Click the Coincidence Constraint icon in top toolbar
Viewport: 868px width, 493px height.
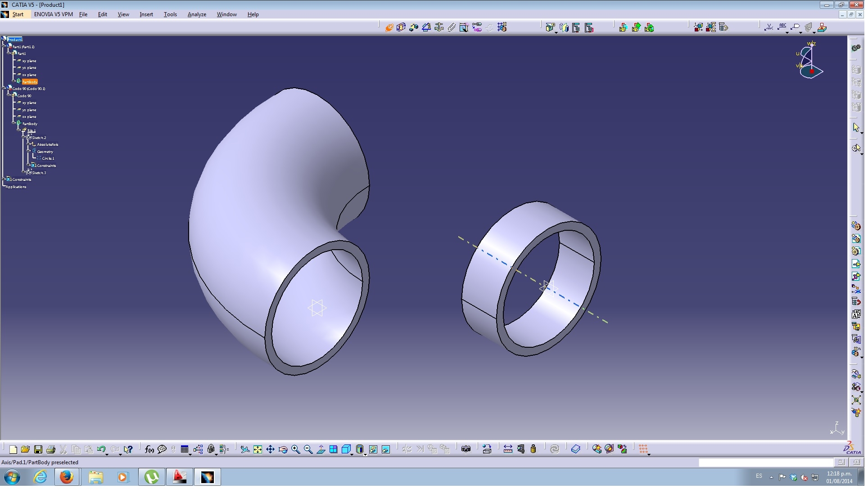point(389,28)
